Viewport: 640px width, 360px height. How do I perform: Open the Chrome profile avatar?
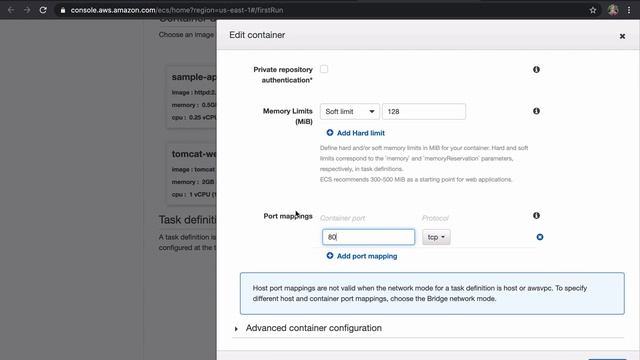click(613, 10)
